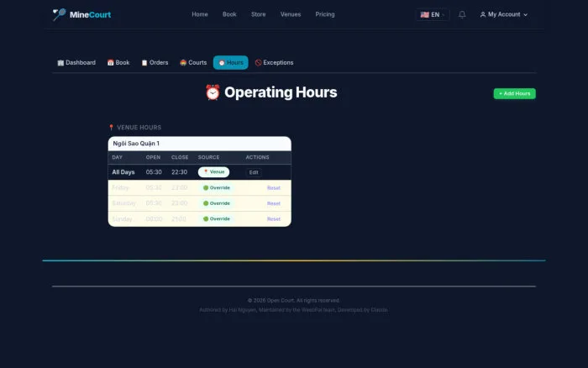The image size is (588, 368).
Task: Reset the Saturday override
Action: [274, 203]
